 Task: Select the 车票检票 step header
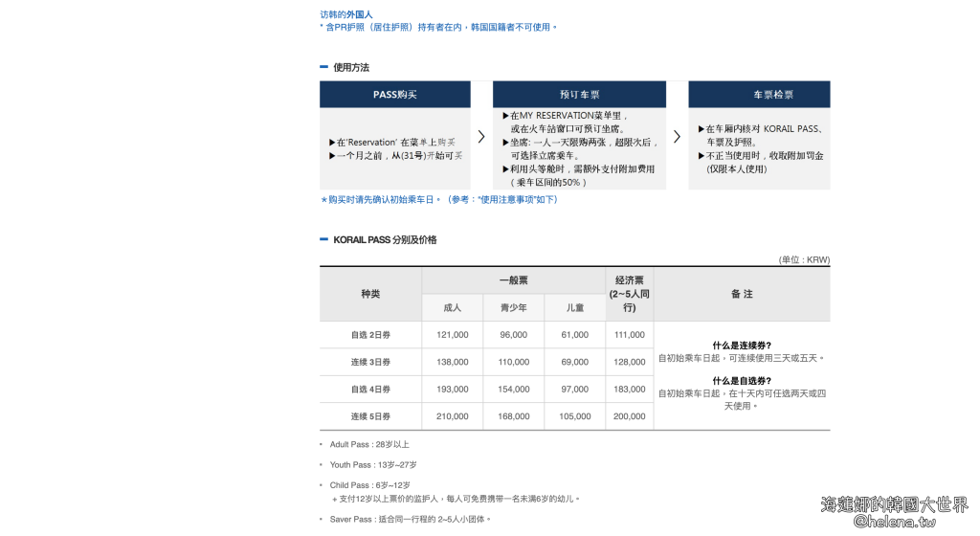click(759, 95)
